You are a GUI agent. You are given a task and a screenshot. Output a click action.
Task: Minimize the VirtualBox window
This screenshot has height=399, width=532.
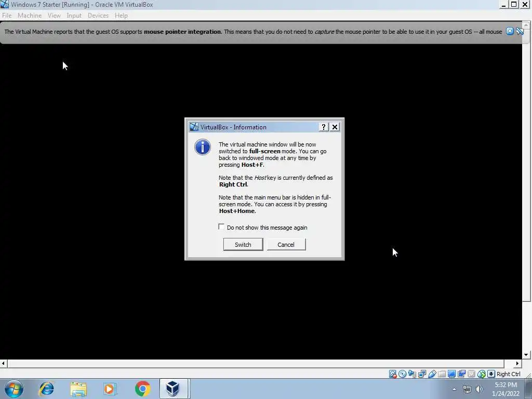(x=504, y=4)
